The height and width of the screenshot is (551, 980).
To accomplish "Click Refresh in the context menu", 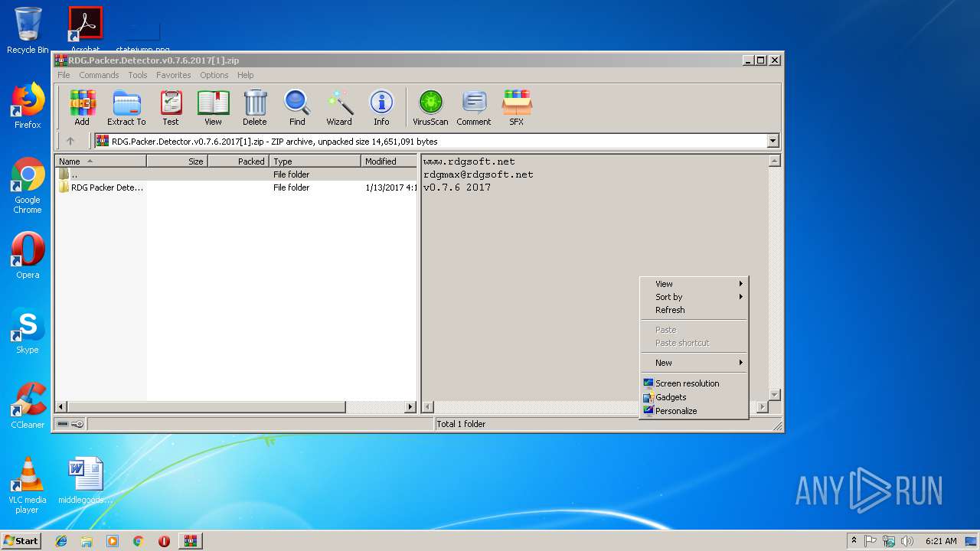I will point(694,310).
